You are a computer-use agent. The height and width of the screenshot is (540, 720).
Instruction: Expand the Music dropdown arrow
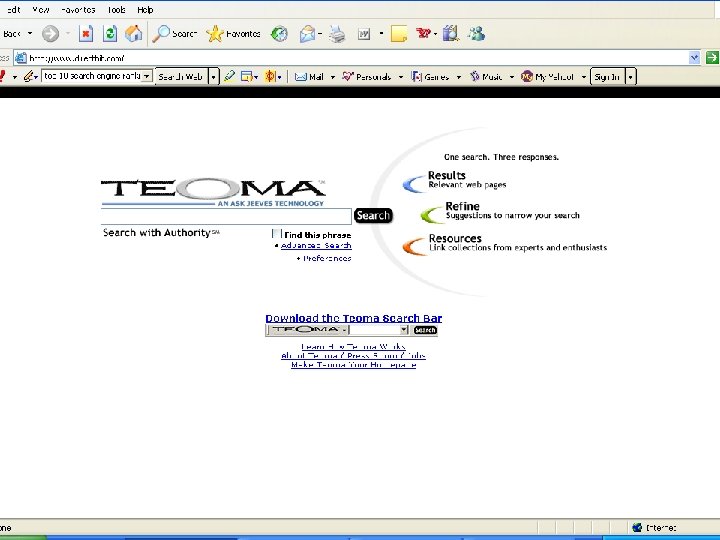[x=512, y=77]
